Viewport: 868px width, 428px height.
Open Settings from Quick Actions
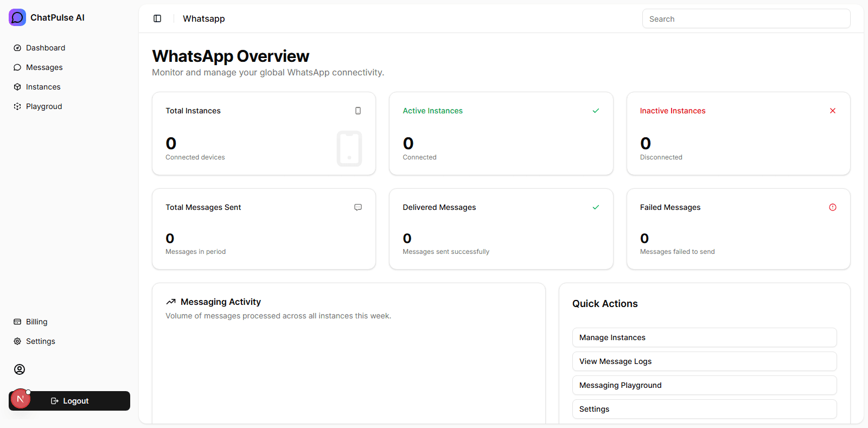705,409
